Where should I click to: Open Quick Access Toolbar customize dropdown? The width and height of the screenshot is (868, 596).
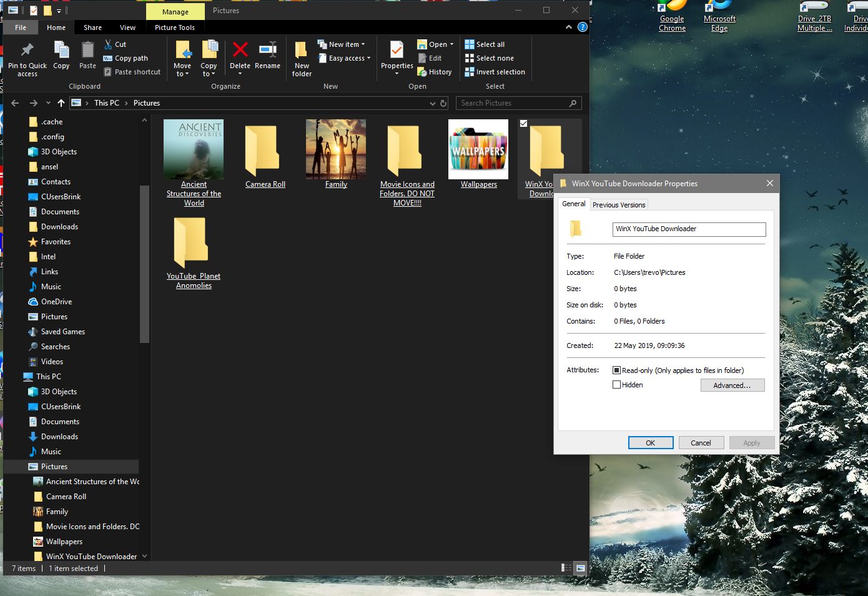click(59, 11)
